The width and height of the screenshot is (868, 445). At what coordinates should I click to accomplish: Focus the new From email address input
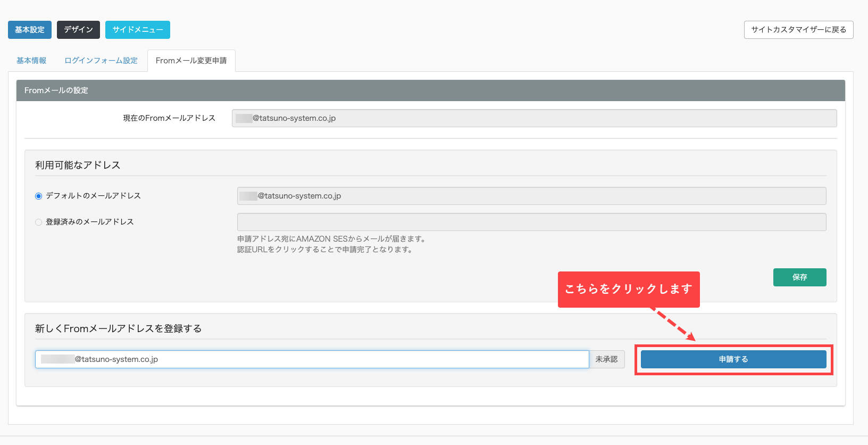pyautogui.click(x=312, y=359)
